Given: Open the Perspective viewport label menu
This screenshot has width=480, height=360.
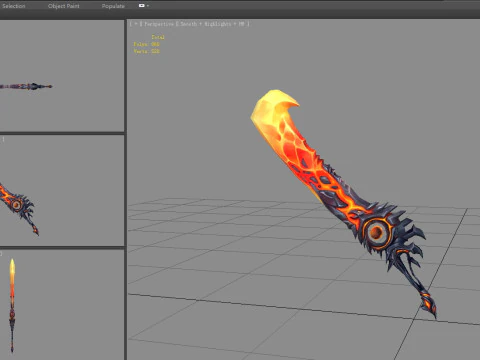Looking at the screenshot, I should click(159, 24).
